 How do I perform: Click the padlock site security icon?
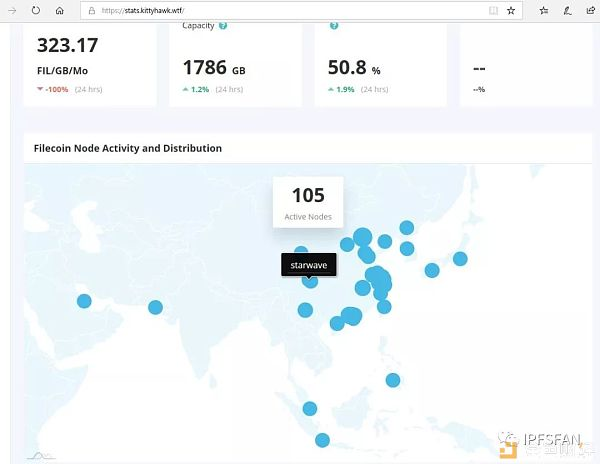(92, 11)
